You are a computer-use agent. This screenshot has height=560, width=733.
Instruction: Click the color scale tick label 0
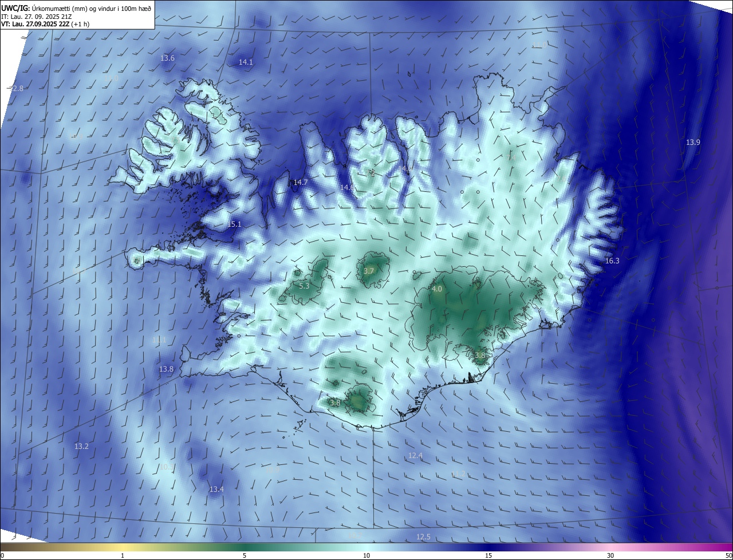(2, 555)
